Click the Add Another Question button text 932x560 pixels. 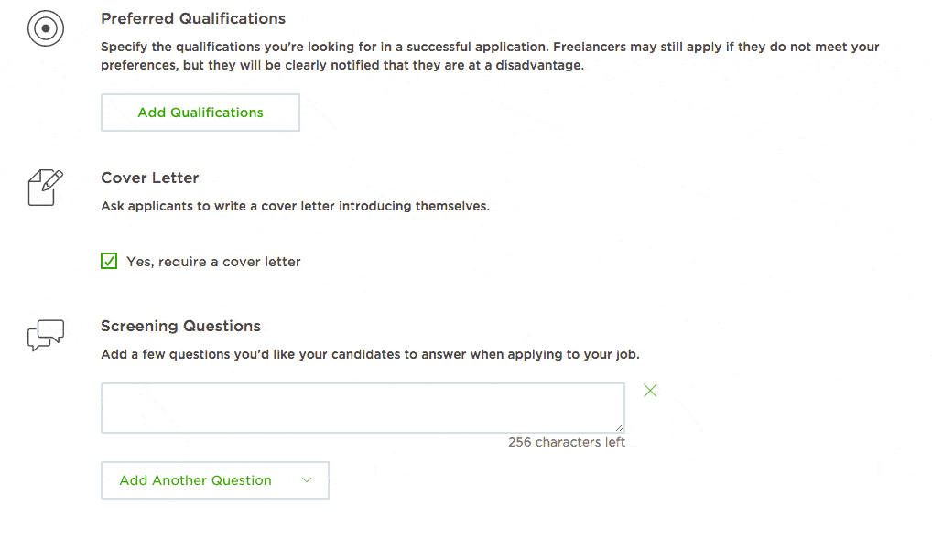[196, 480]
